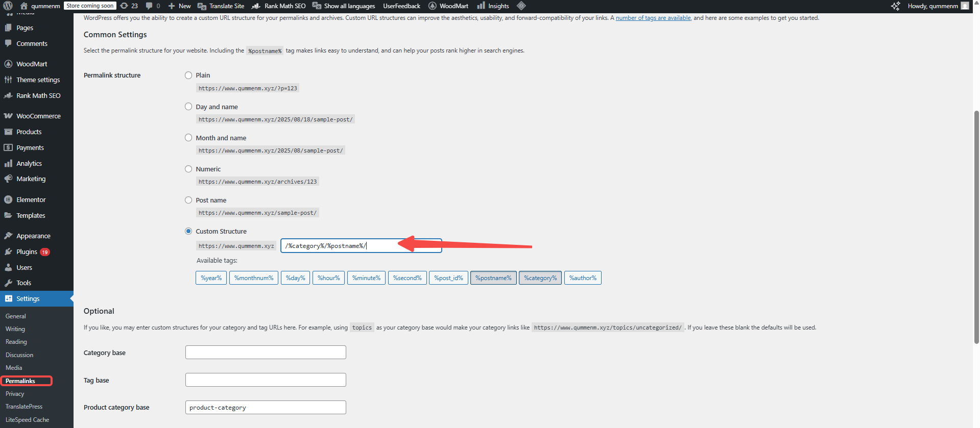The height and width of the screenshot is (428, 980).
Task: Toggle the %category% tag button
Action: pos(540,278)
